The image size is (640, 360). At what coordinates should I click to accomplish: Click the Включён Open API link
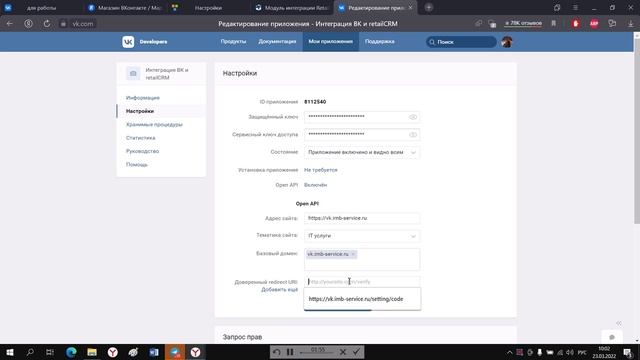316,185
